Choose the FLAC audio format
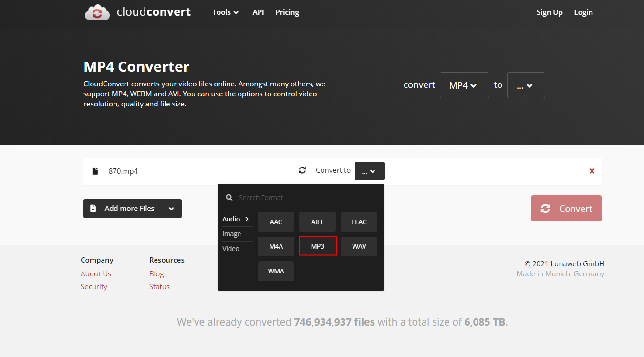Viewport: 644px width, 357px height. (359, 222)
